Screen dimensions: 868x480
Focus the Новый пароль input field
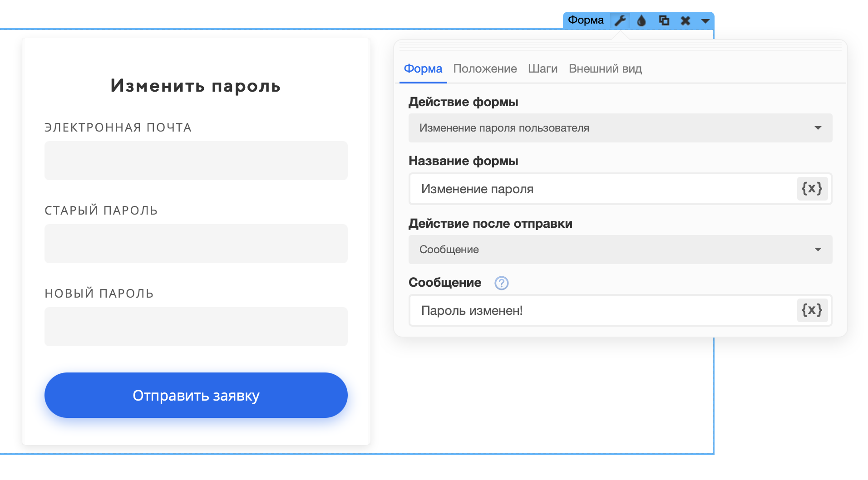point(196,327)
